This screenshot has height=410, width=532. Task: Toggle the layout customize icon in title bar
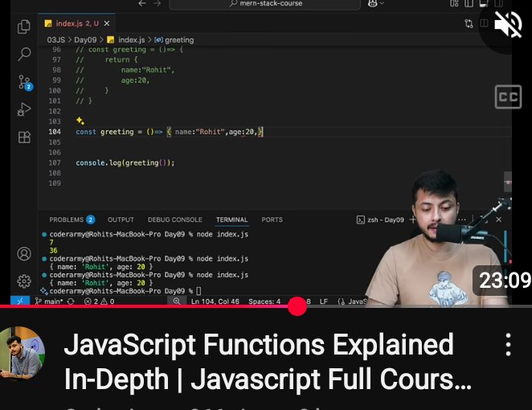tap(455, 3)
